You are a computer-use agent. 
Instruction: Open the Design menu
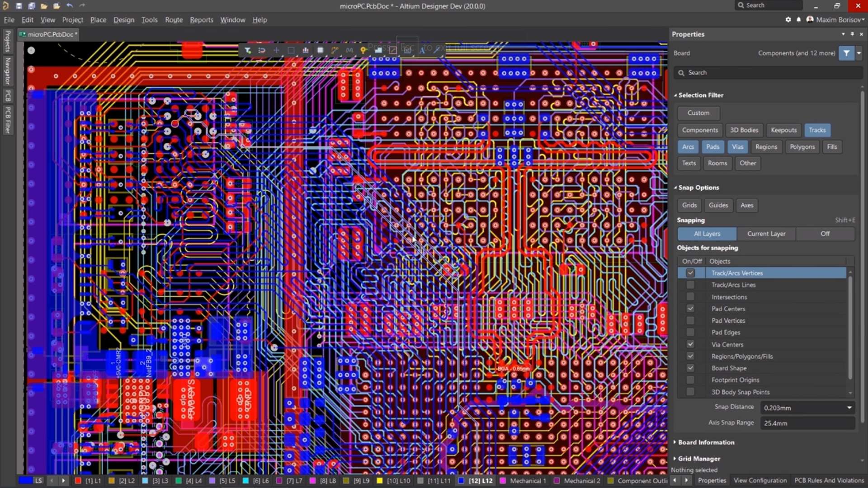coord(124,20)
